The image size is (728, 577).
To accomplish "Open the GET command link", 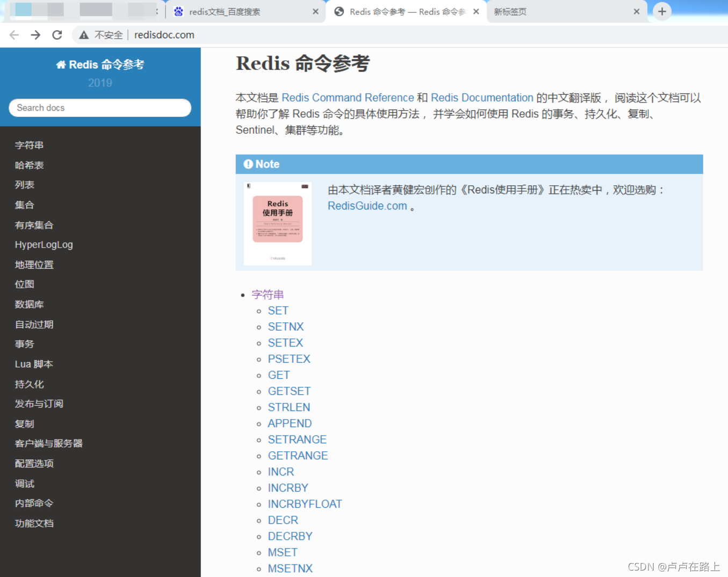I will (279, 375).
